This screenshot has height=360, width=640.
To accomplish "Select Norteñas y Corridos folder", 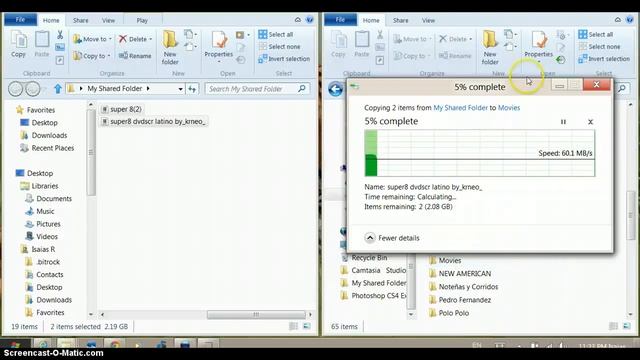I will 464,287.
